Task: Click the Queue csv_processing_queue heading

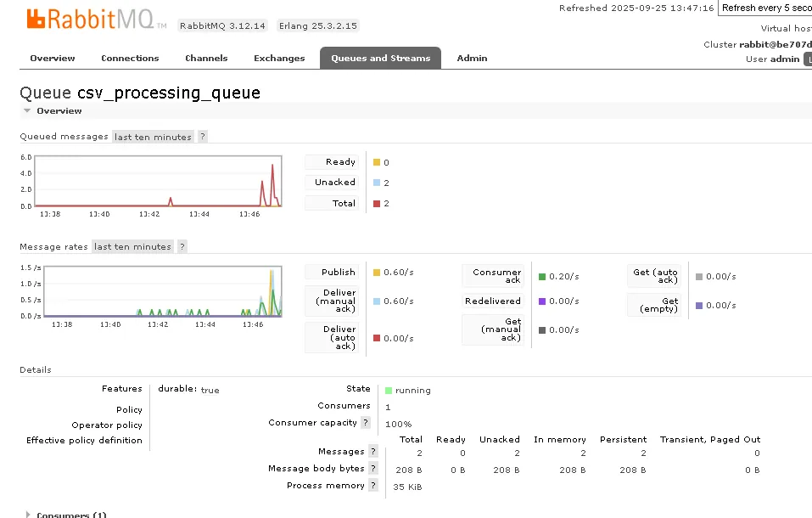Action: tap(140, 93)
